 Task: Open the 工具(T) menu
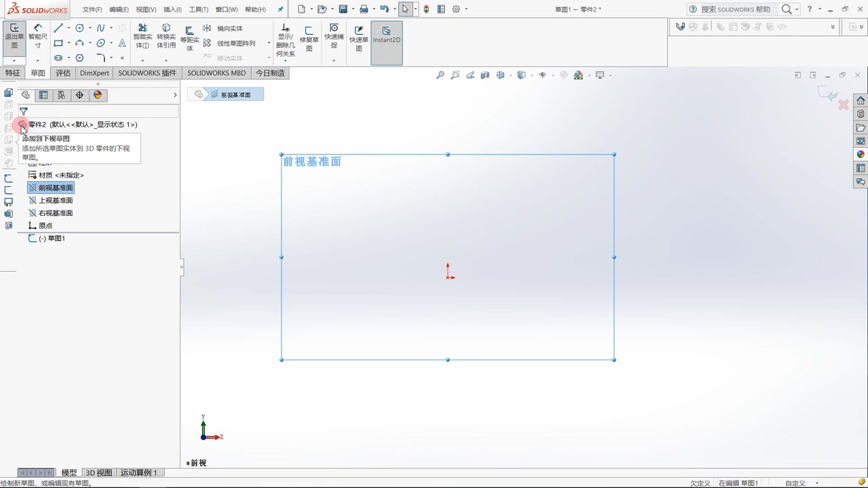tap(199, 9)
